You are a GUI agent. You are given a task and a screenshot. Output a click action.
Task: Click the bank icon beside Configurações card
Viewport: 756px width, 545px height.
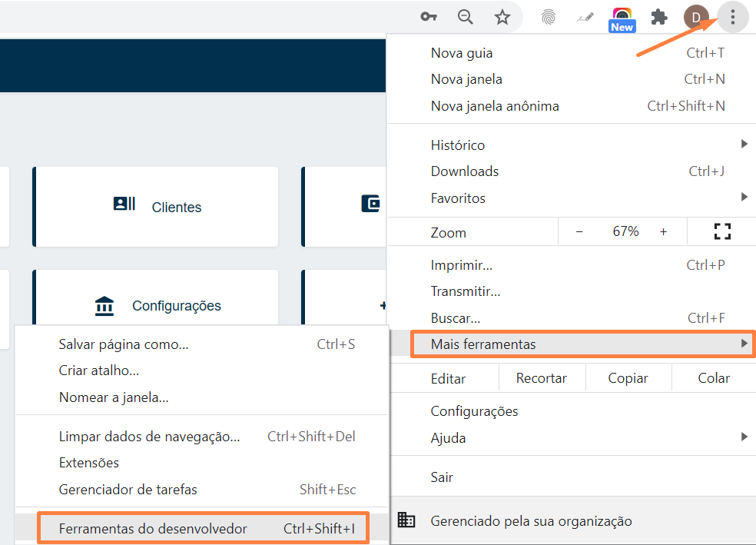(104, 306)
